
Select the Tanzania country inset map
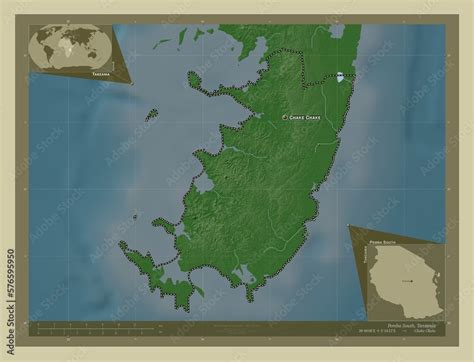406,282
